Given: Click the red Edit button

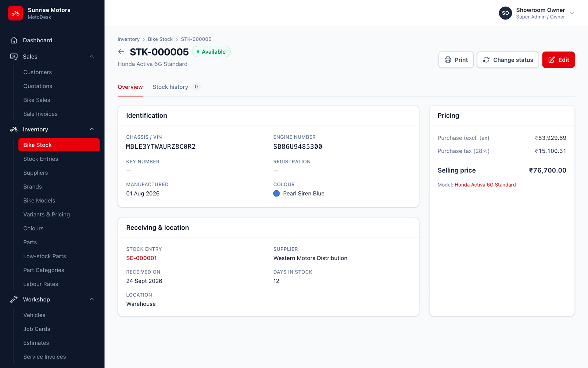Looking at the screenshot, I should (x=559, y=60).
